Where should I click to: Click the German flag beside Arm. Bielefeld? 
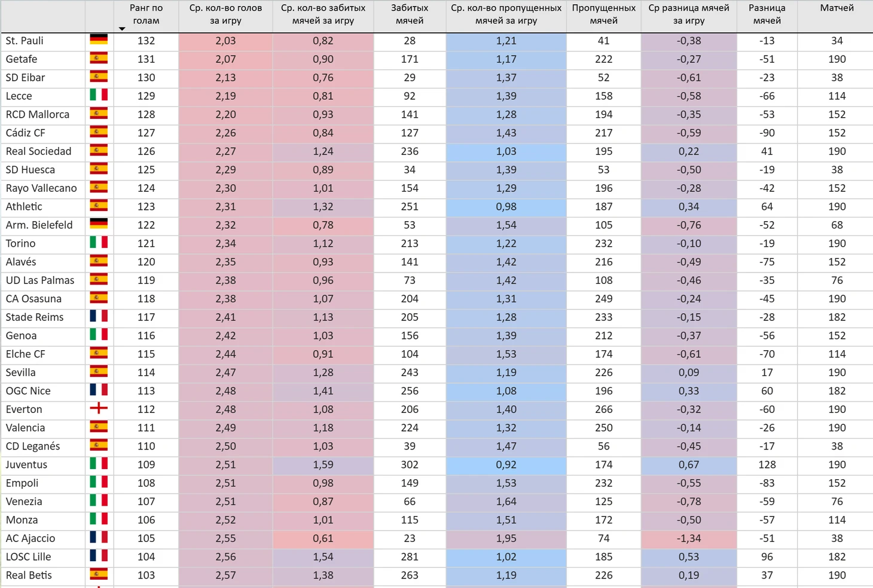(99, 224)
